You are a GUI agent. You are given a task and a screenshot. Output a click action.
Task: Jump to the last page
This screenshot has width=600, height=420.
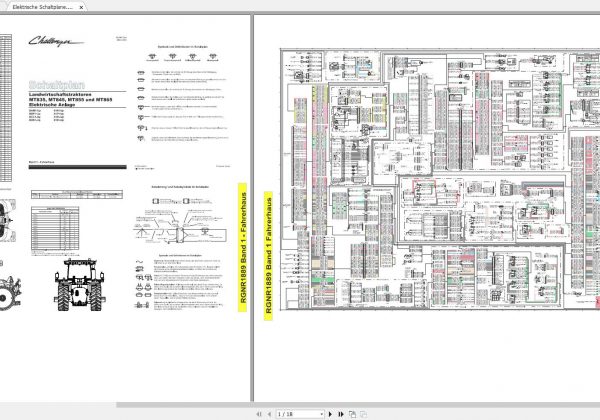[341, 414]
